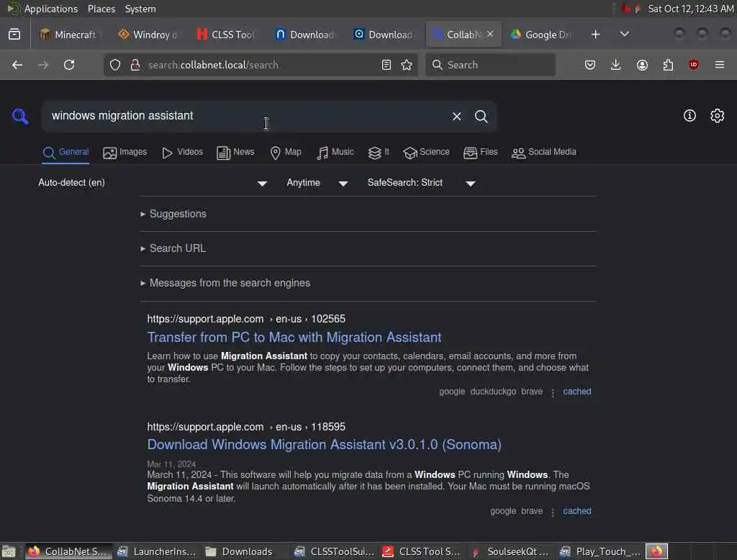The width and height of the screenshot is (737, 560).
Task: Select the Files search category
Action: coord(480,153)
